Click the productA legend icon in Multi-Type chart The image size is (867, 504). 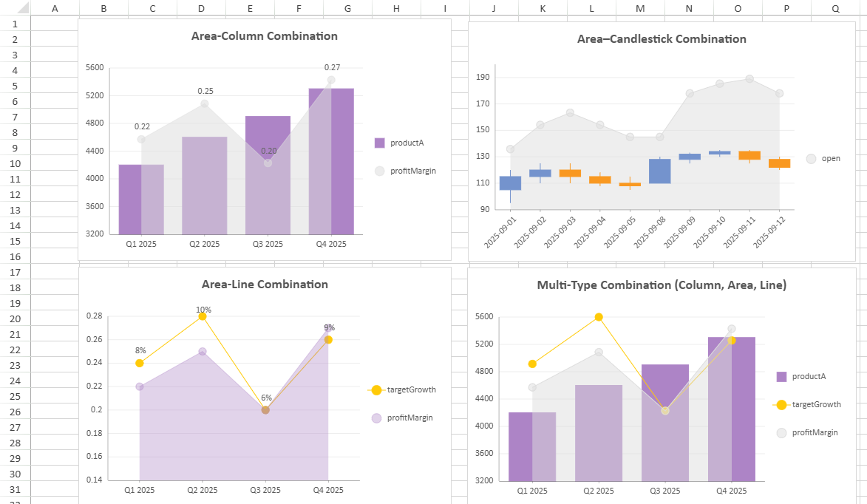[781, 376]
